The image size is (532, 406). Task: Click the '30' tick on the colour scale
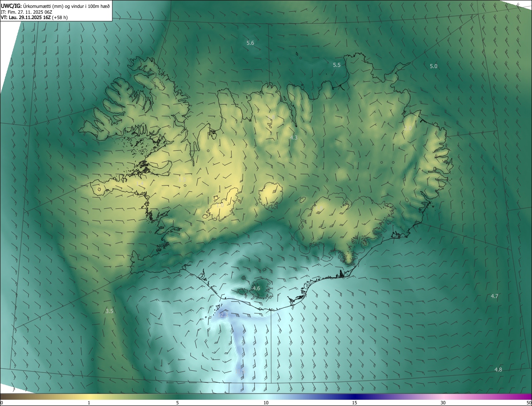(x=443, y=403)
